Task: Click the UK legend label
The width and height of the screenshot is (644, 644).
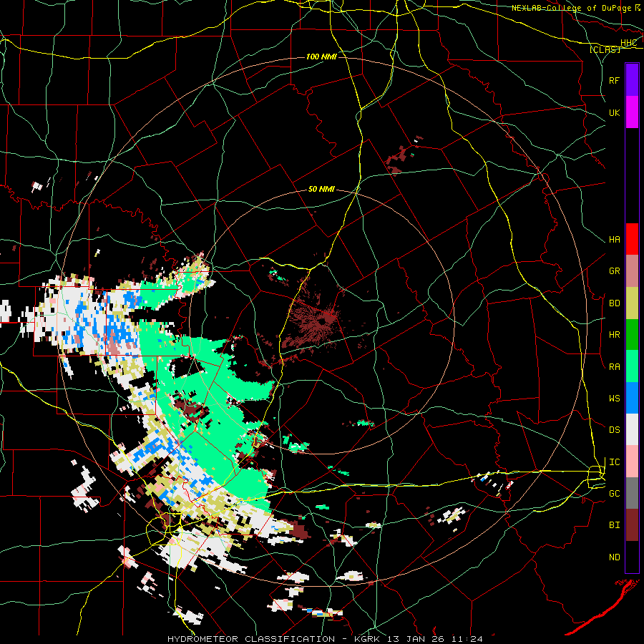Action: tap(615, 112)
